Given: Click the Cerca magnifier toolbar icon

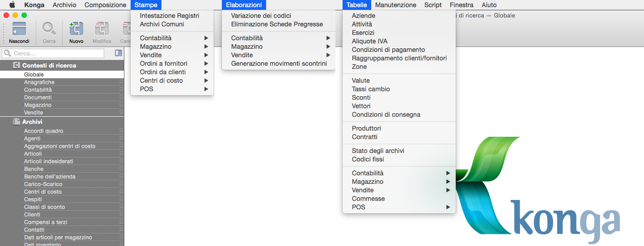Looking at the screenshot, I should pos(49,30).
